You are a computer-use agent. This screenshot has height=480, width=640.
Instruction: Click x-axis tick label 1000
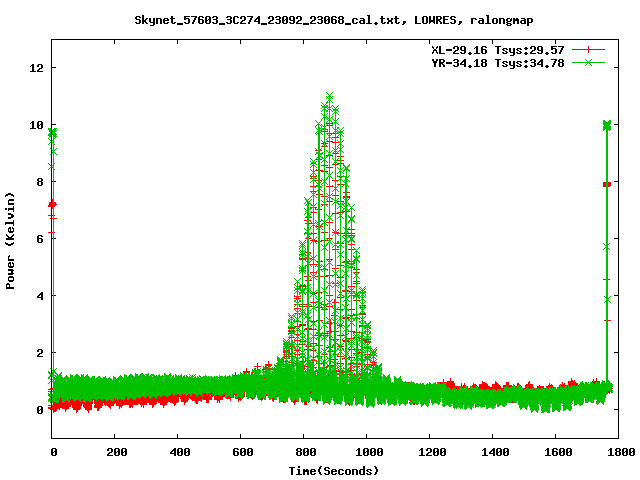[x=369, y=452]
